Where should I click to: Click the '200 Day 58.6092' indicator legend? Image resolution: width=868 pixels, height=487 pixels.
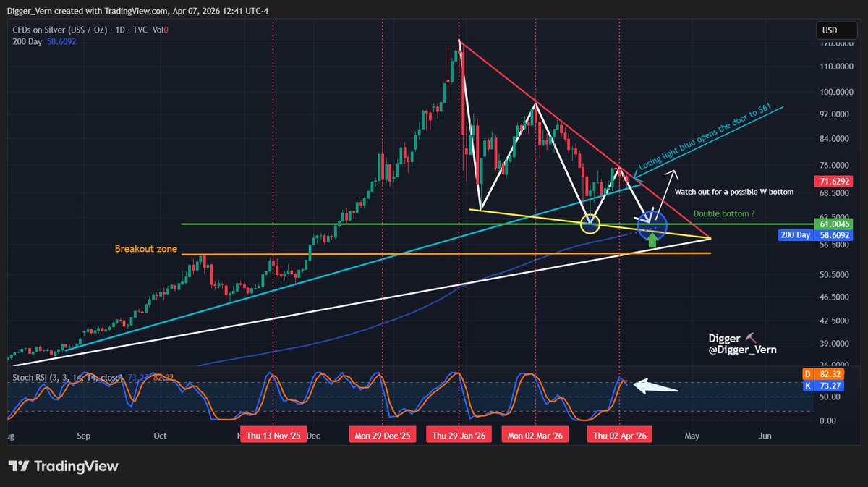tap(44, 42)
